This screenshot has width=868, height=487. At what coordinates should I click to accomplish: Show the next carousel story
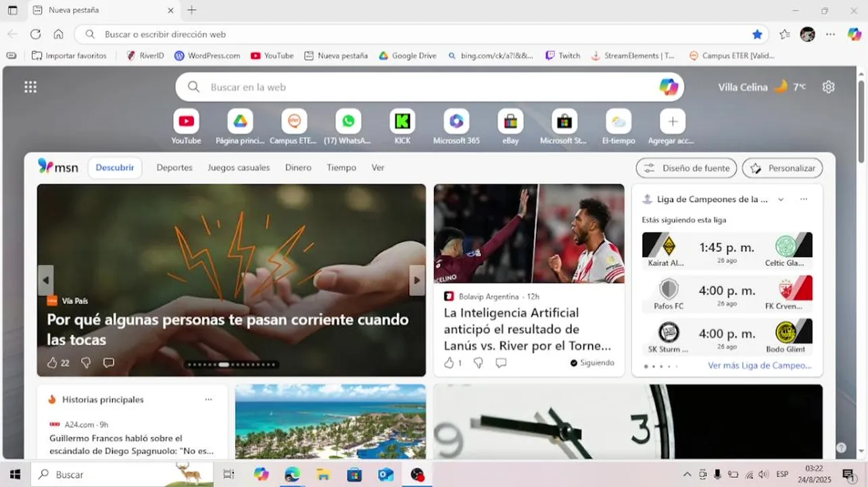417,280
